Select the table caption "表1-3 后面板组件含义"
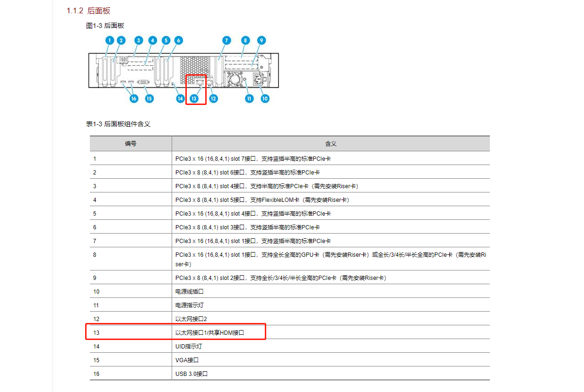 118,124
